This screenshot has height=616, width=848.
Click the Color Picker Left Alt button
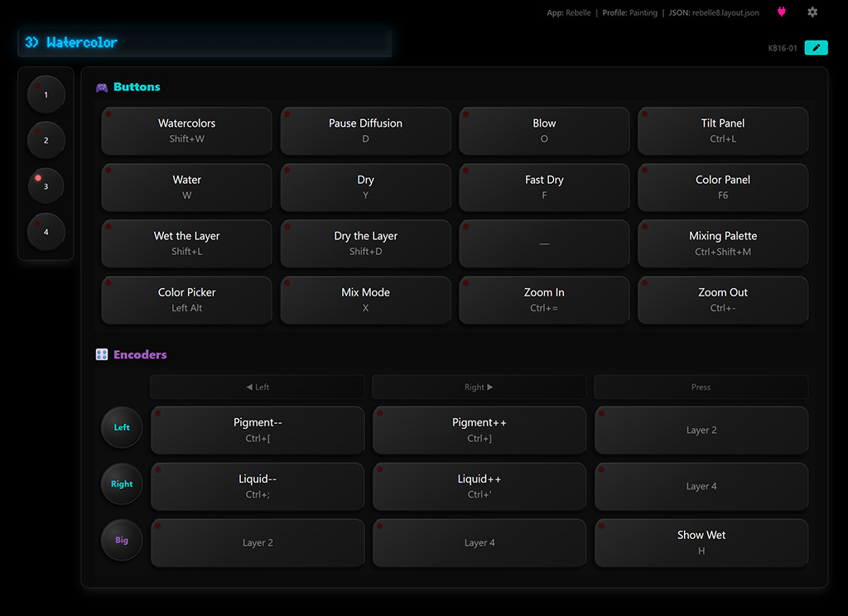(186, 300)
